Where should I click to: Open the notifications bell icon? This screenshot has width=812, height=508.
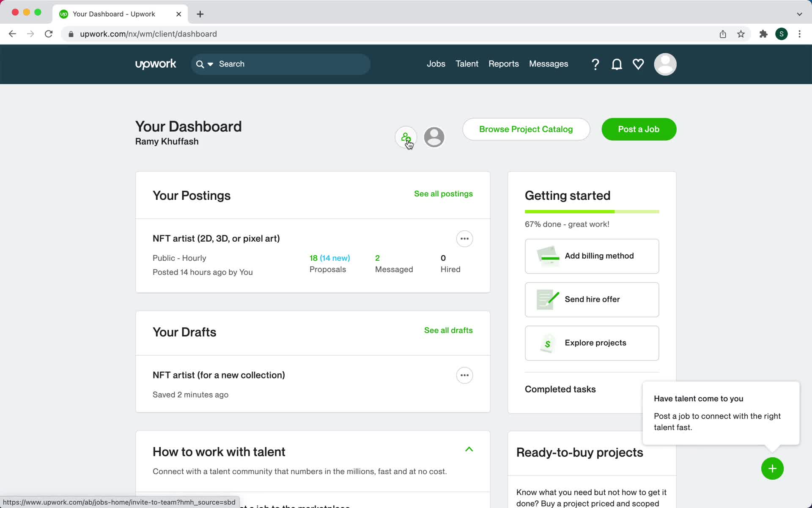[617, 64]
